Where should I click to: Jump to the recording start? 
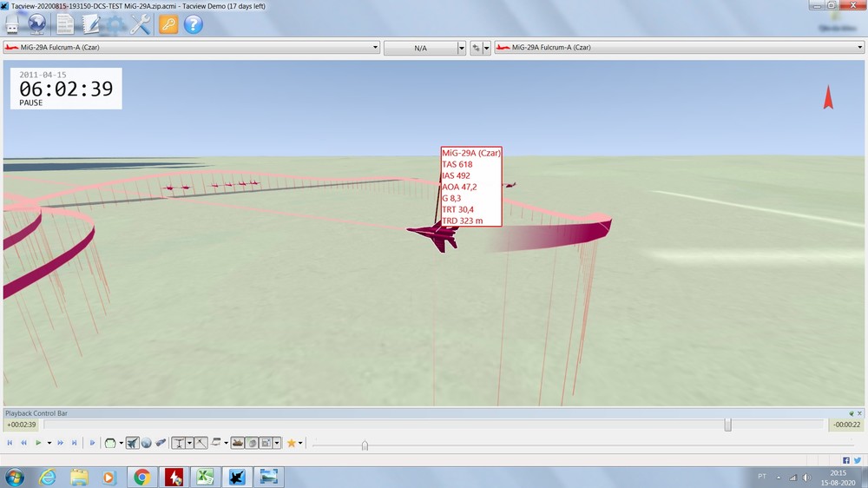[10, 443]
